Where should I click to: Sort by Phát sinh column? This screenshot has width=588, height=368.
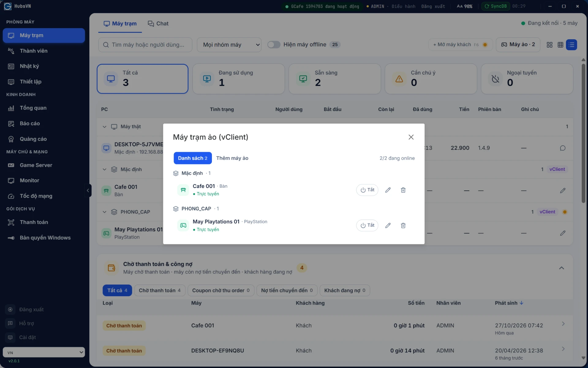(509, 303)
